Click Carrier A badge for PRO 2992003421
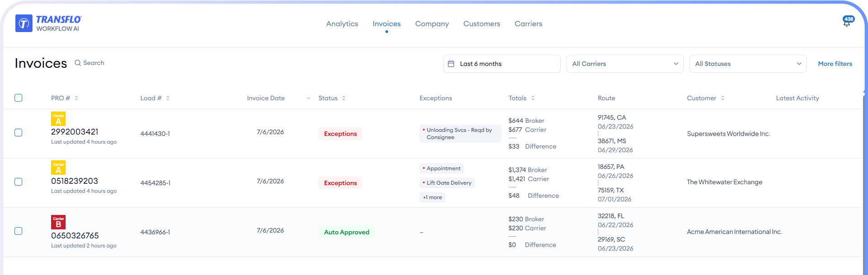The image size is (868, 275). (58, 119)
